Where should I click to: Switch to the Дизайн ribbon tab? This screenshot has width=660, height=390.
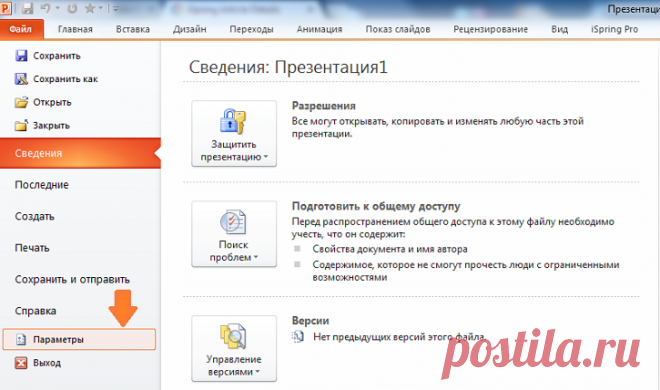point(189,29)
